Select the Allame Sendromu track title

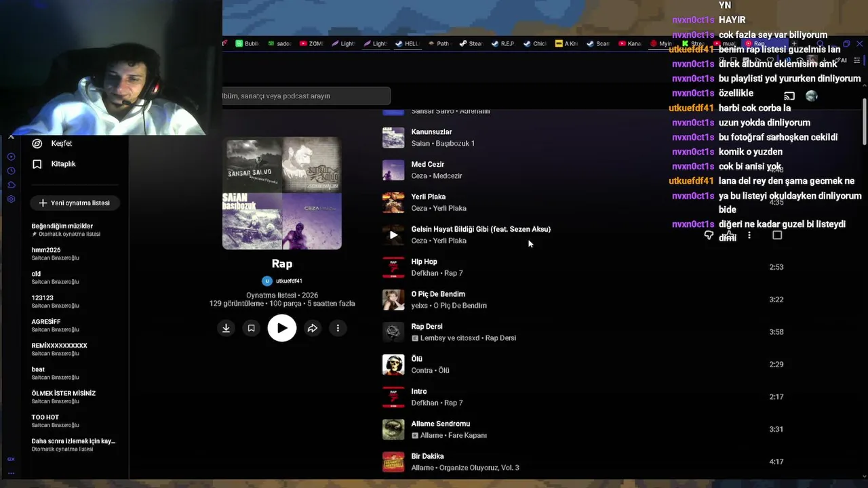tap(441, 424)
